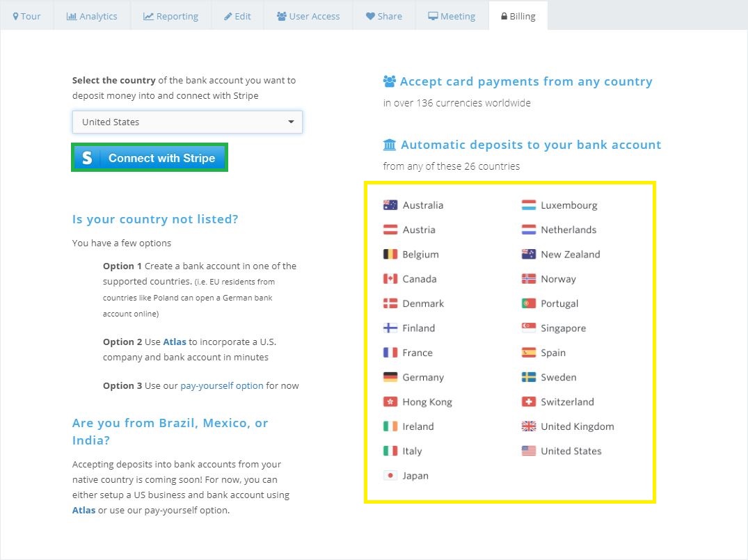Image resolution: width=748 pixels, height=560 pixels.
Task: Click the country name Luxembourg in the list
Action: click(568, 206)
